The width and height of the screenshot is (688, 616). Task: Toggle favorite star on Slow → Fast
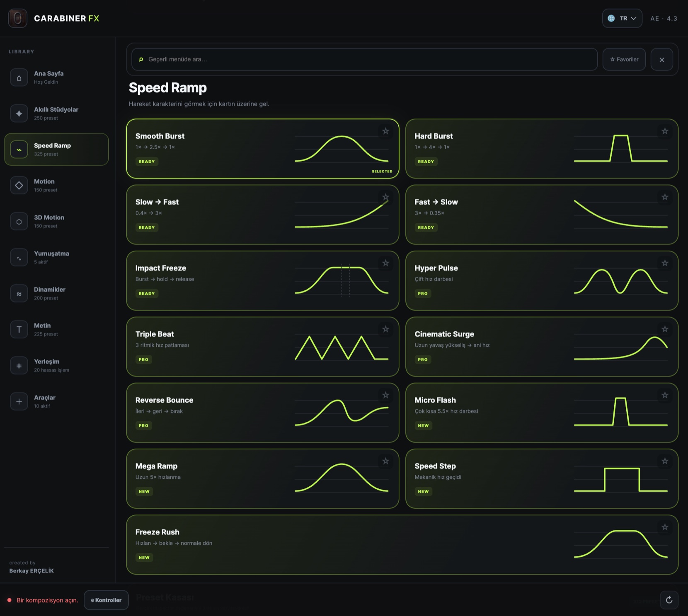pos(386,197)
